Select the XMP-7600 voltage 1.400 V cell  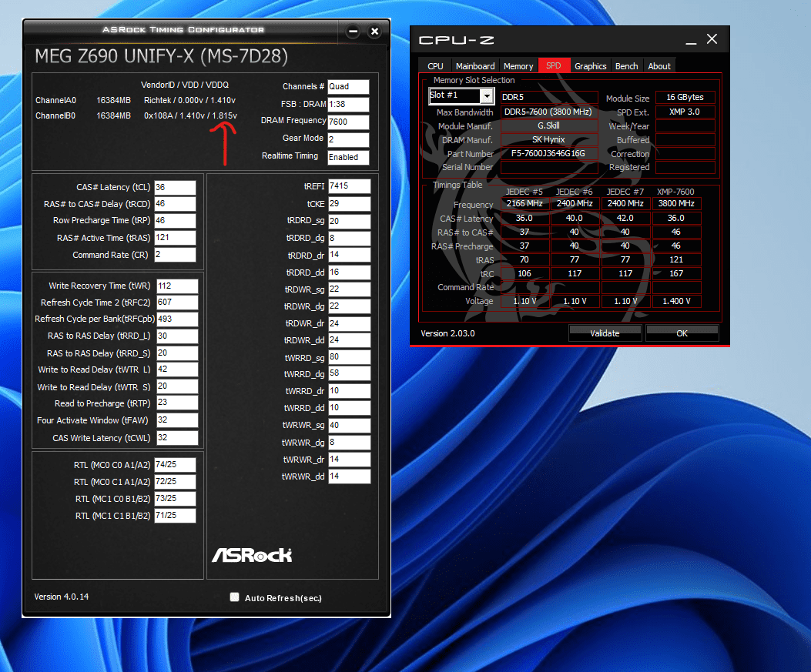click(676, 301)
